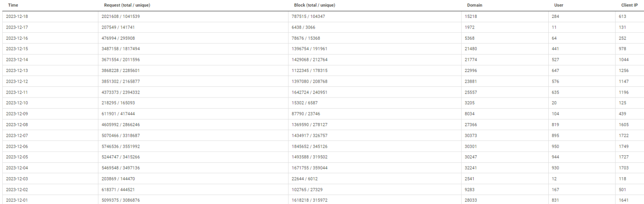Click block value 1642724 / 240951
The width and height of the screenshot is (644, 204).
point(310,92)
